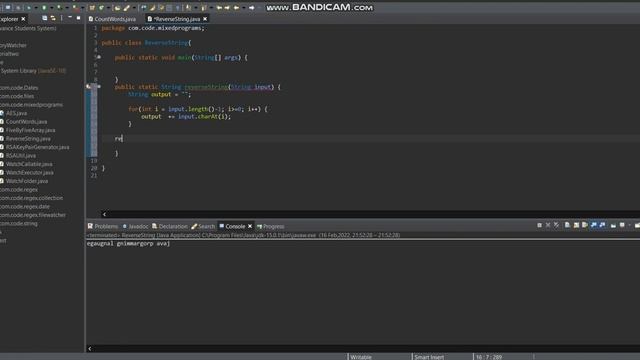The image size is (640, 360).
Task: Toggle Show Whitespace Characters icon
Action: pyautogui.click(x=178, y=7)
